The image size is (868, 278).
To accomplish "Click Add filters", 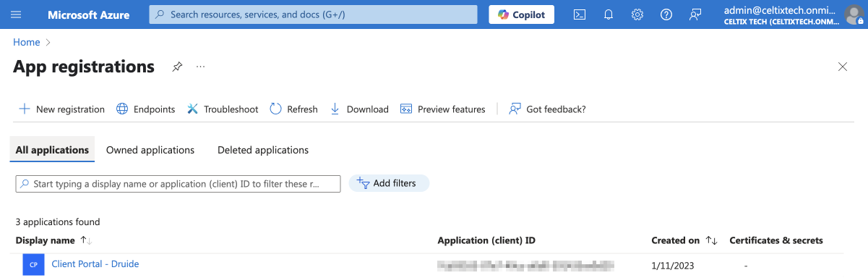I will click(x=389, y=184).
